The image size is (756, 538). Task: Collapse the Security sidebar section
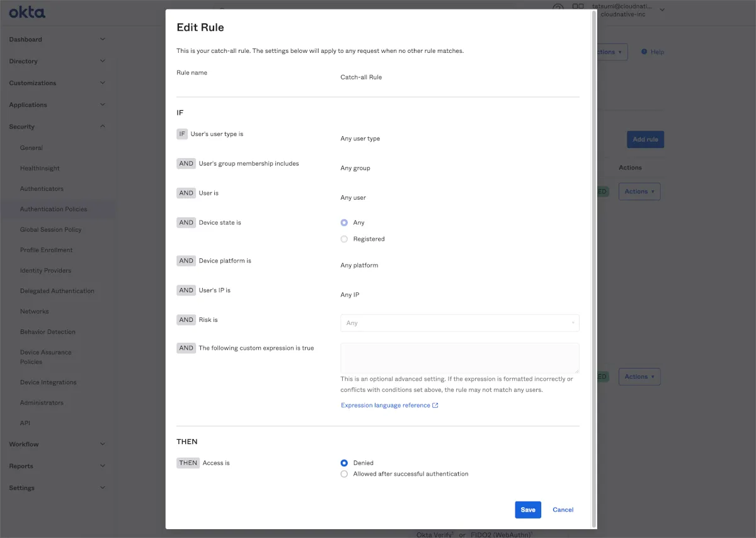tap(103, 127)
